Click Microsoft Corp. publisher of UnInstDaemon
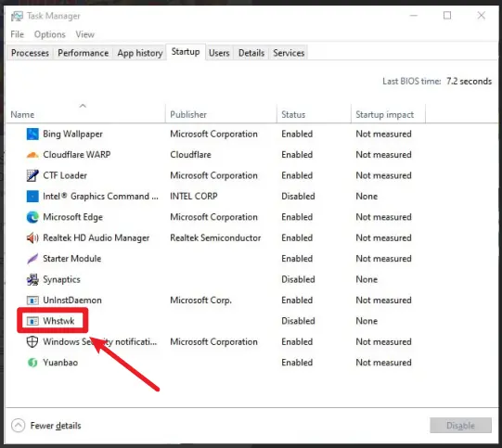This screenshot has height=448, width=502. click(x=200, y=301)
